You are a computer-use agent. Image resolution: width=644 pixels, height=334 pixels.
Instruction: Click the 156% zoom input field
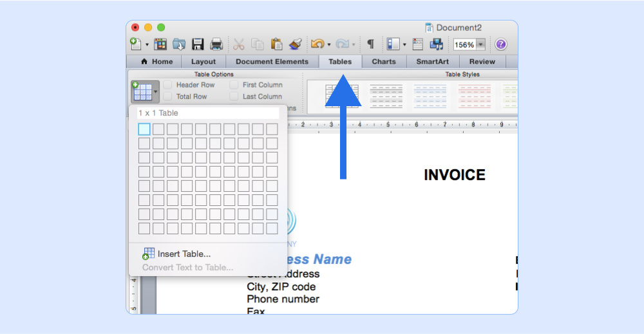click(x=464, y=44)
